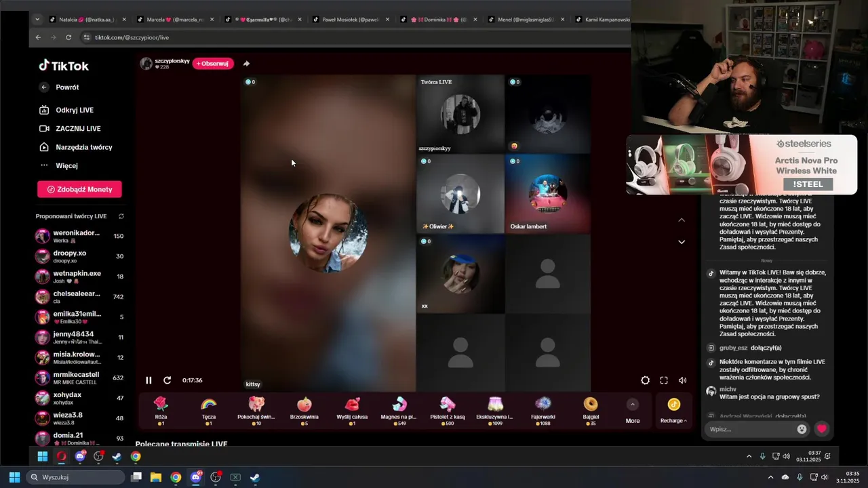The height and width of the screenshot is (488, 868).
Task: Send a like with the heart button
Action: [x=822, y=429]
